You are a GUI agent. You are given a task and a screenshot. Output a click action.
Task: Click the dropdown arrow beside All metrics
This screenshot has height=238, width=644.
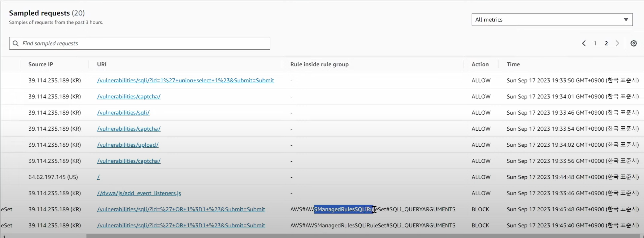click(x=626, y=20)
